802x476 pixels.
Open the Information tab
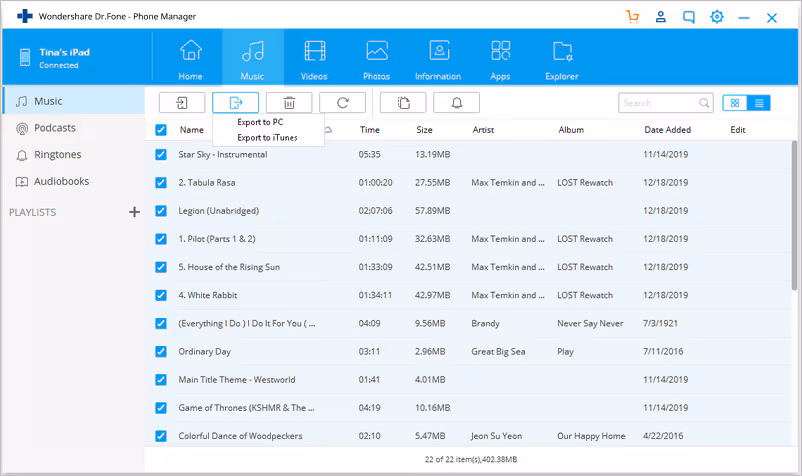click(x=438, y=60)
